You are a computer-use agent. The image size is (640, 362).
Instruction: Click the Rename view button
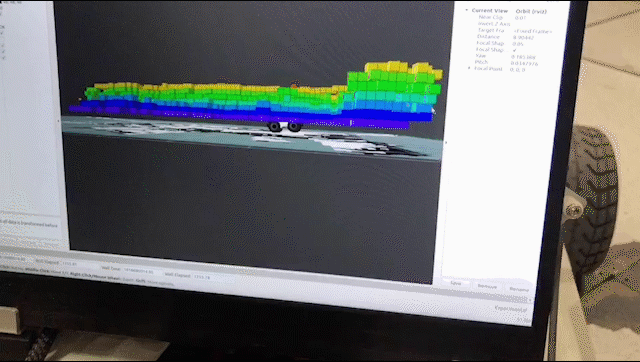coord(519,289)
